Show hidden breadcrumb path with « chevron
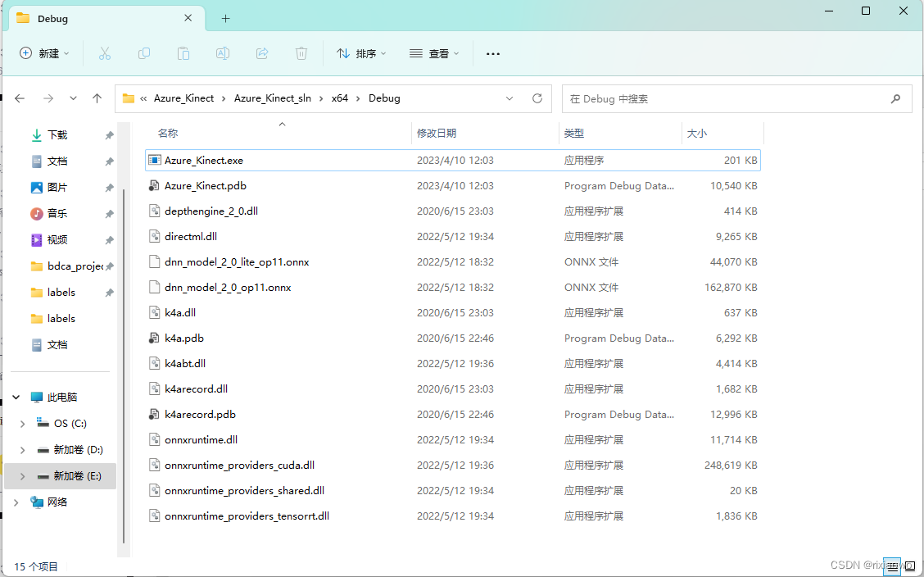924x577 pixels. coord(143,99)
